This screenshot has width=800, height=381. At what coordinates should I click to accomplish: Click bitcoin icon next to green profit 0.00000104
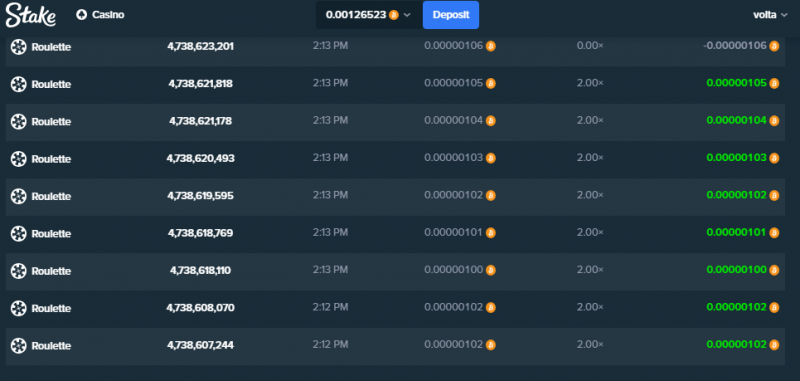[x=774, y=121]
